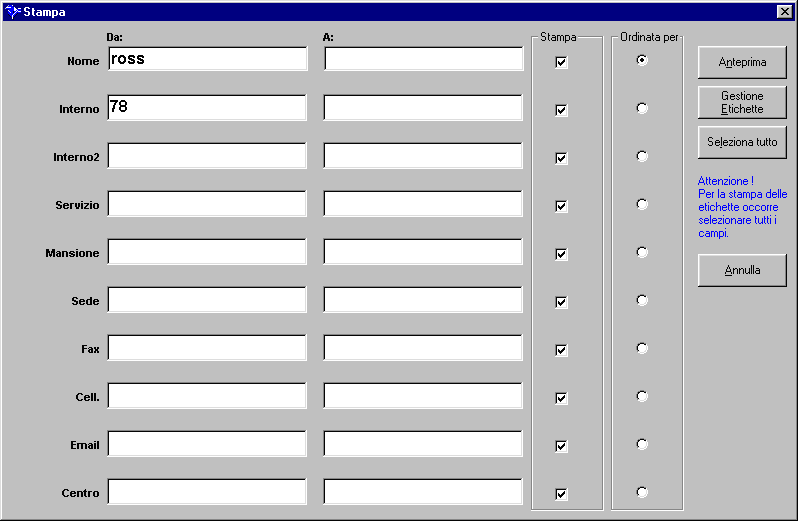
Task: Toggle the Stampa checkbox for Interno
Action: (x=561, y=110)
